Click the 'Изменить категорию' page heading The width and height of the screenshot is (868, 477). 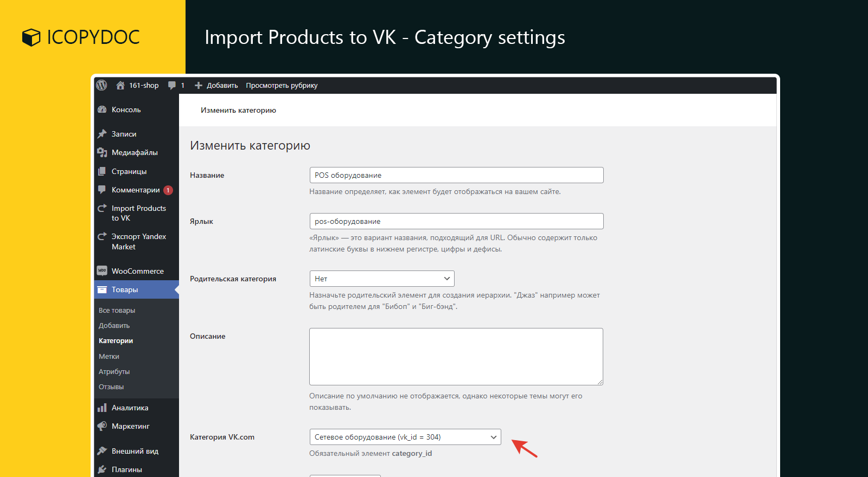tap(250, 145)
